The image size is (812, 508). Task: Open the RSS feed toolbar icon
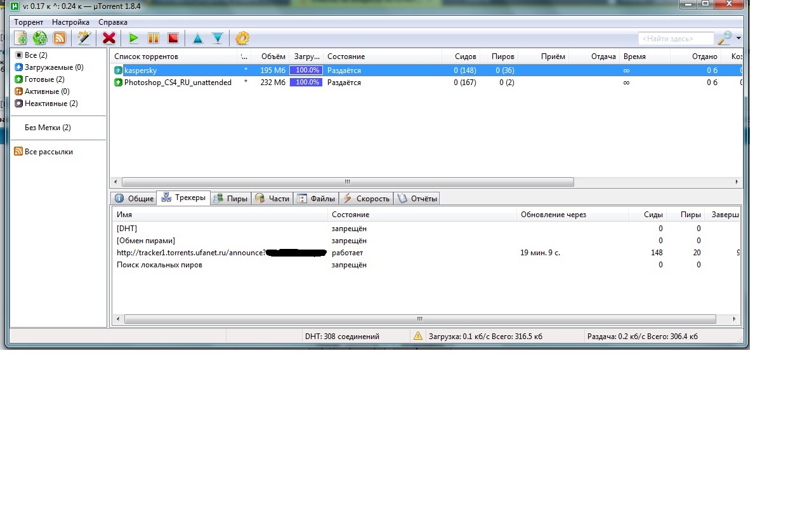60,38
